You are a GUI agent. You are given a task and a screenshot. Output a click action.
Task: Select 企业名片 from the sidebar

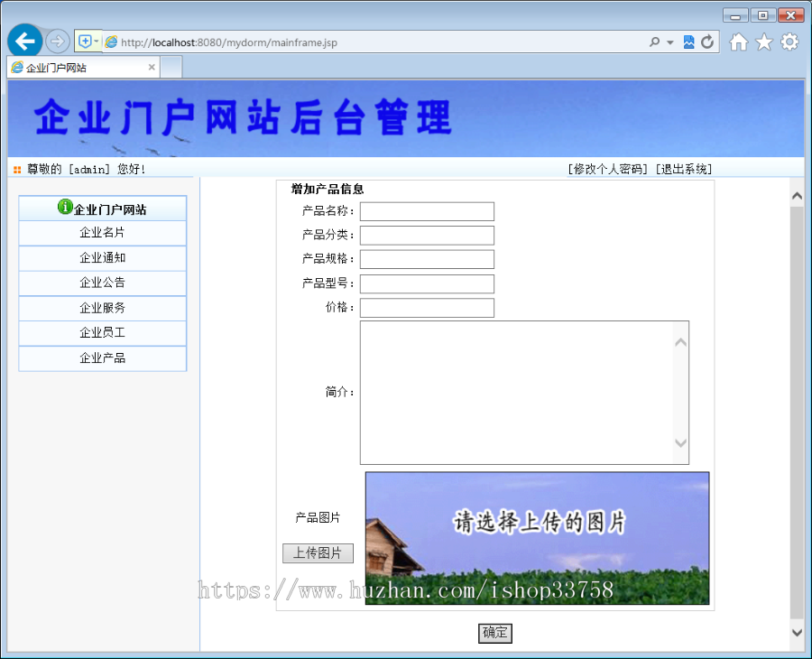102,232
